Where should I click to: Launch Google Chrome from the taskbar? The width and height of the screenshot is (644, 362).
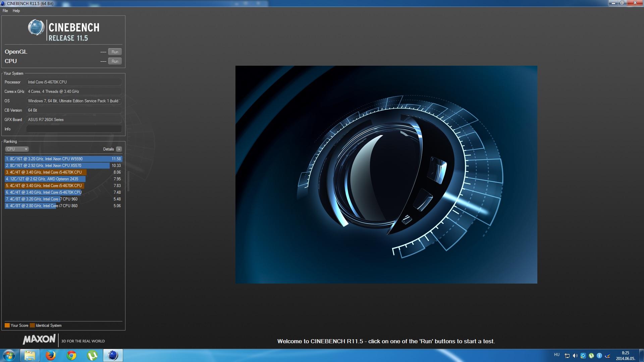(71, 355)
